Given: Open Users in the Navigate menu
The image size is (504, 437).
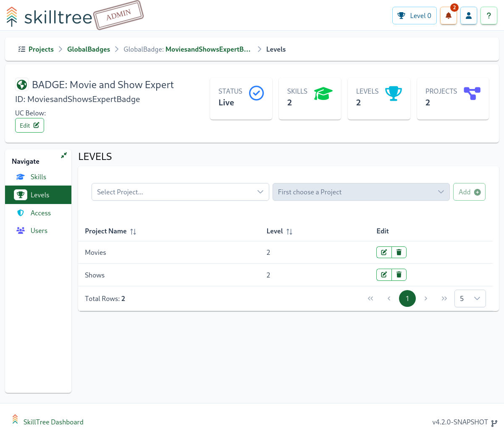Looking at the screenshot, I should click(x=39, y=230).
